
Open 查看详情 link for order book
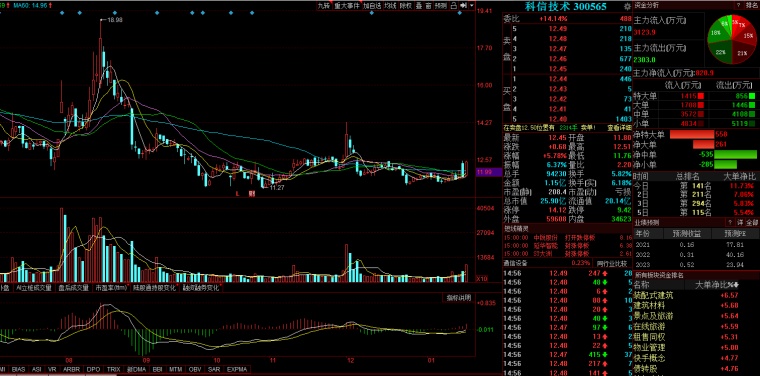[x=618, y=128]
